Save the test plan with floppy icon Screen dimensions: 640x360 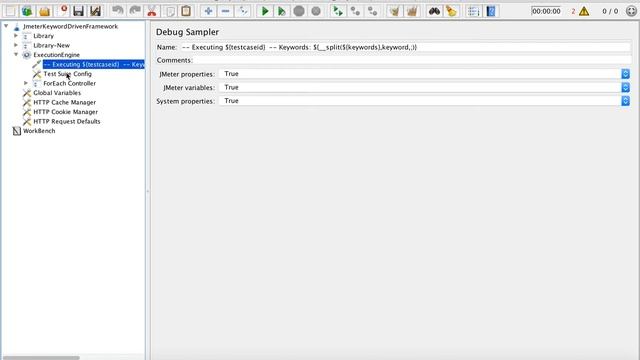click(x=78, y=11)
